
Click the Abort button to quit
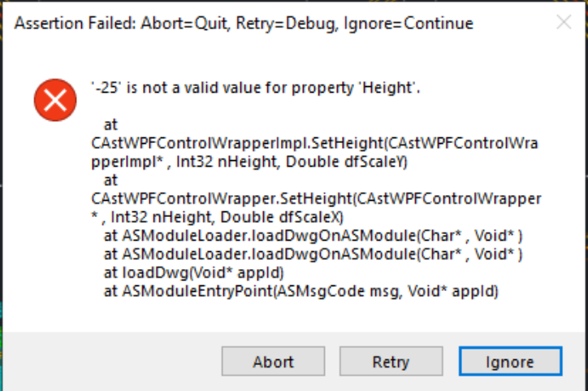(x=273, y=362)
